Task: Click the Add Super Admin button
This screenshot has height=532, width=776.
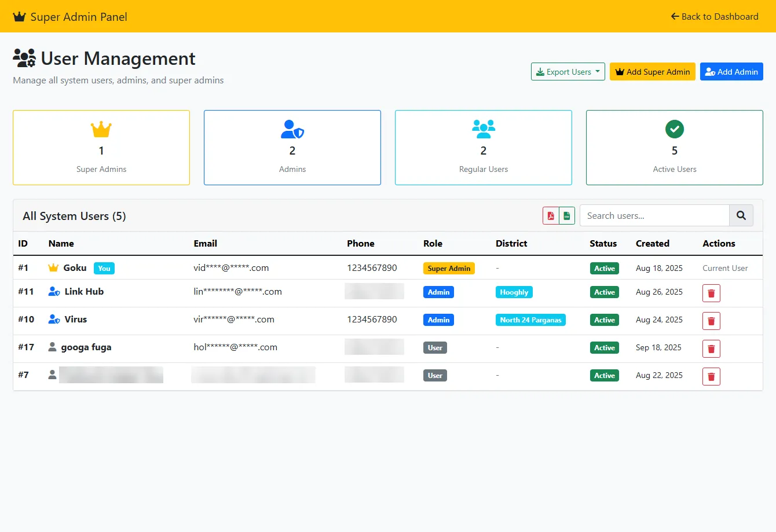Action: (x=653, y=72)
